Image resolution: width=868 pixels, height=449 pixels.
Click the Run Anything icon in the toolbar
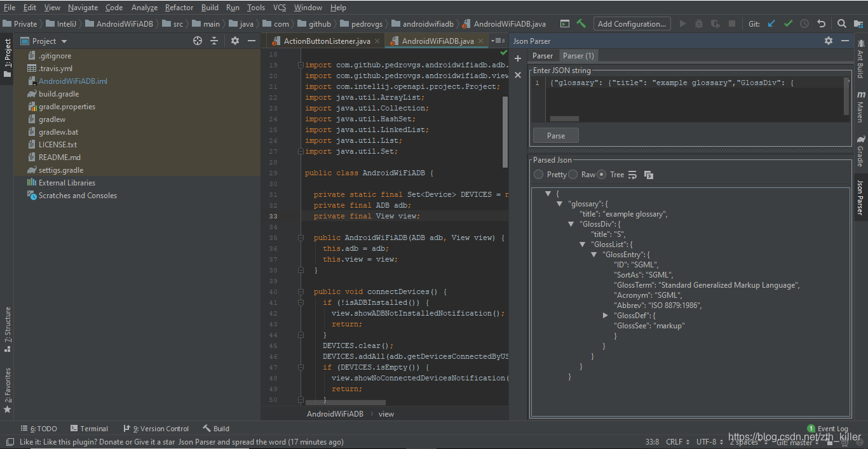pos(564,23)
